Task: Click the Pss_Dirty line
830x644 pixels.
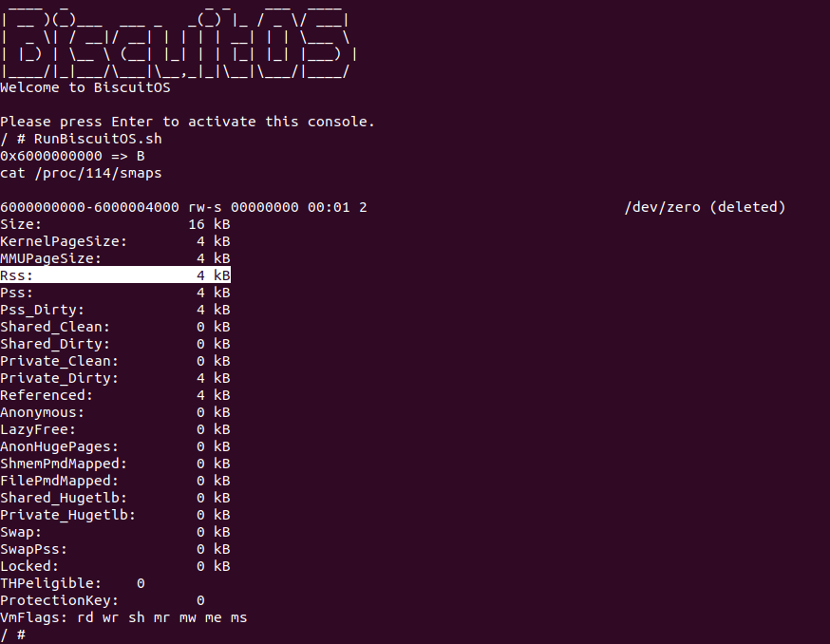Action: [115, 310]
